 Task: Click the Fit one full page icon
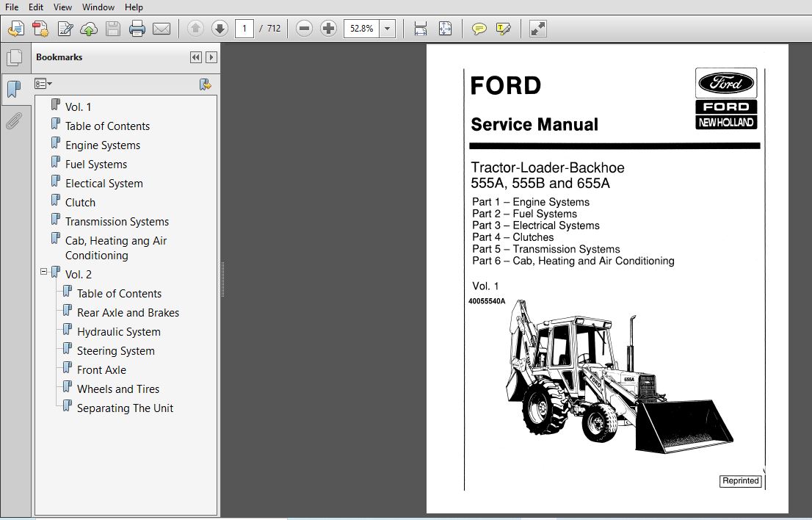coord(445,29)
